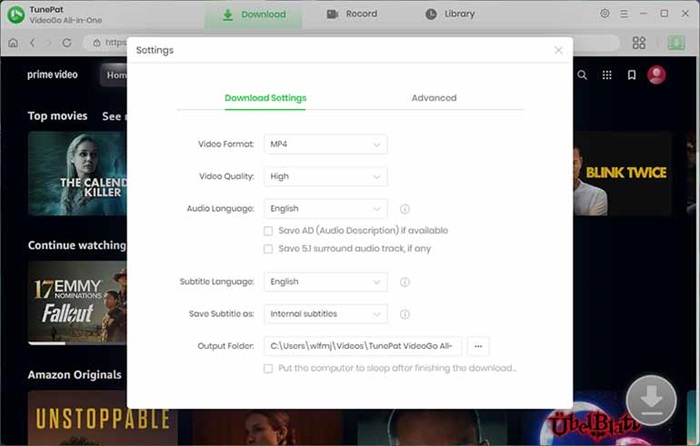The image size is (700, 446).
Task: Click the Prime Video search icon
Action: 582,75
